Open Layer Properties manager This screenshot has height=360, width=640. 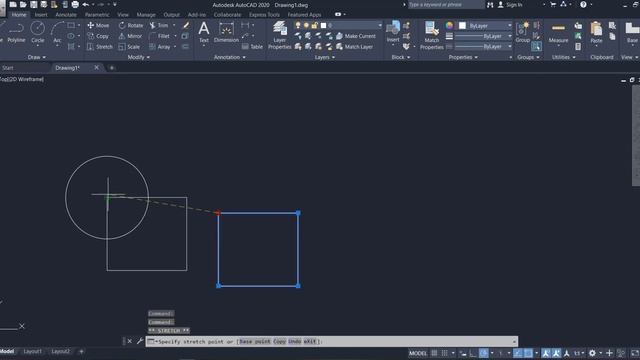coord(280,35)
